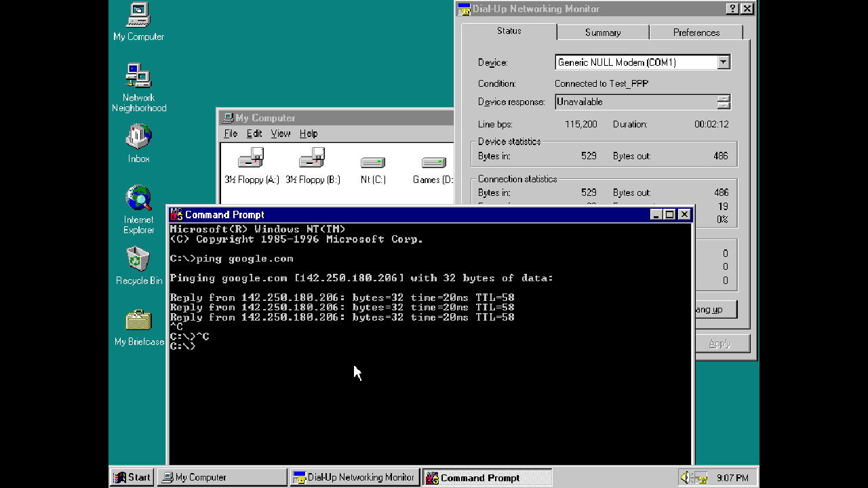Minimize the Command Prompt window
Image resolution: width=868 pixels, height=488 pixels.
point(656,214)
